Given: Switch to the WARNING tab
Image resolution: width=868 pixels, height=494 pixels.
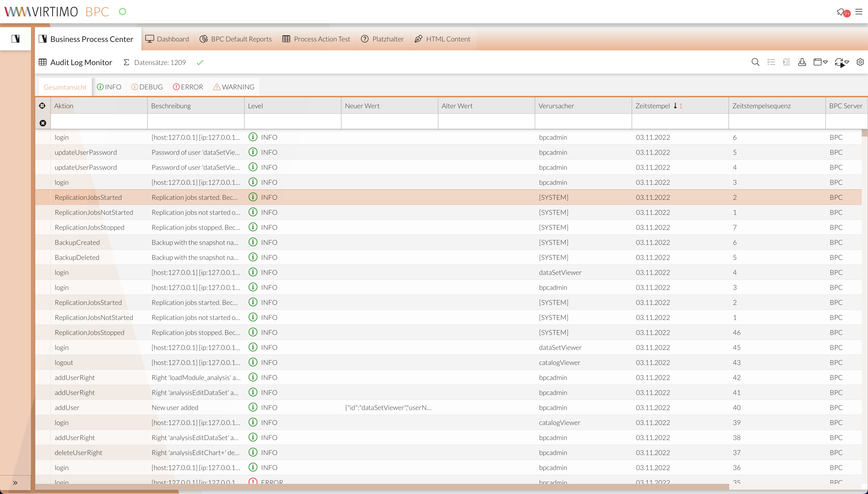Looking at the screenshot, I should (x=234, y=86).
